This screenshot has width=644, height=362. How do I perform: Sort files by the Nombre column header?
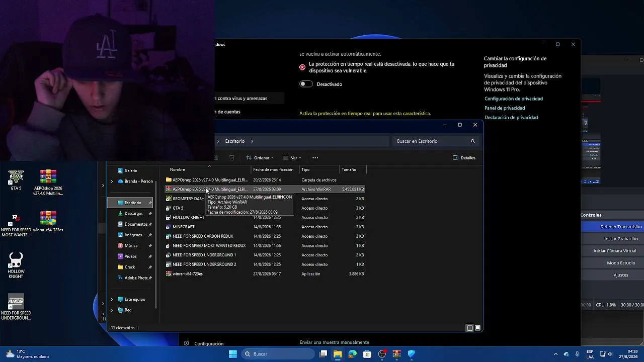(x=177, y=170)
